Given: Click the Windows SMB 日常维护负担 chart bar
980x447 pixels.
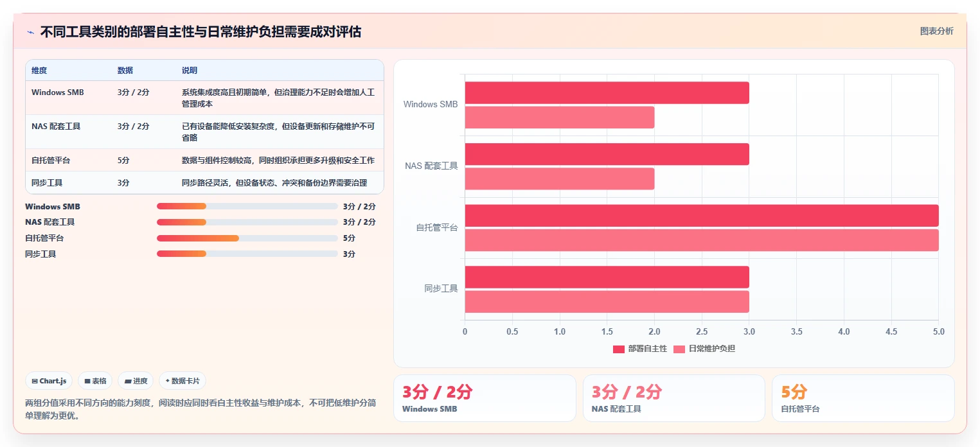Looking at the screenshot, I should pyautogui.click(x=559, y=118).
